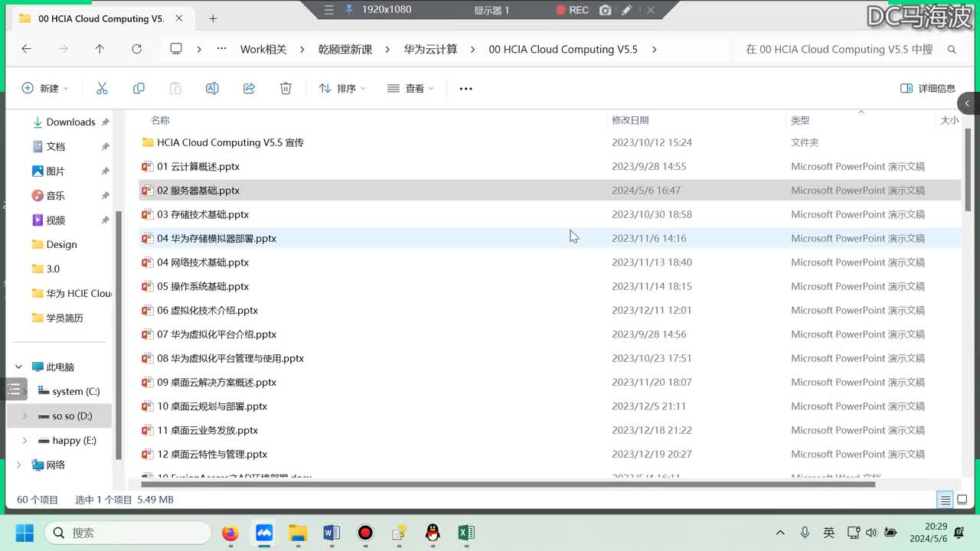This screenshot has width=980, height=551.
Task: Click the horizontal scrollbar of file list
Action: coord(508,484)
